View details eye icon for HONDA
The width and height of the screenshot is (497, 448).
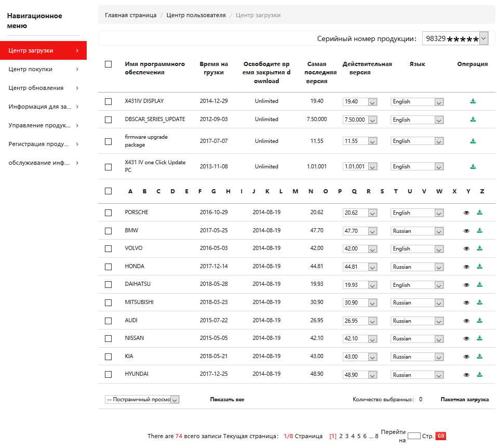point(466,267)
